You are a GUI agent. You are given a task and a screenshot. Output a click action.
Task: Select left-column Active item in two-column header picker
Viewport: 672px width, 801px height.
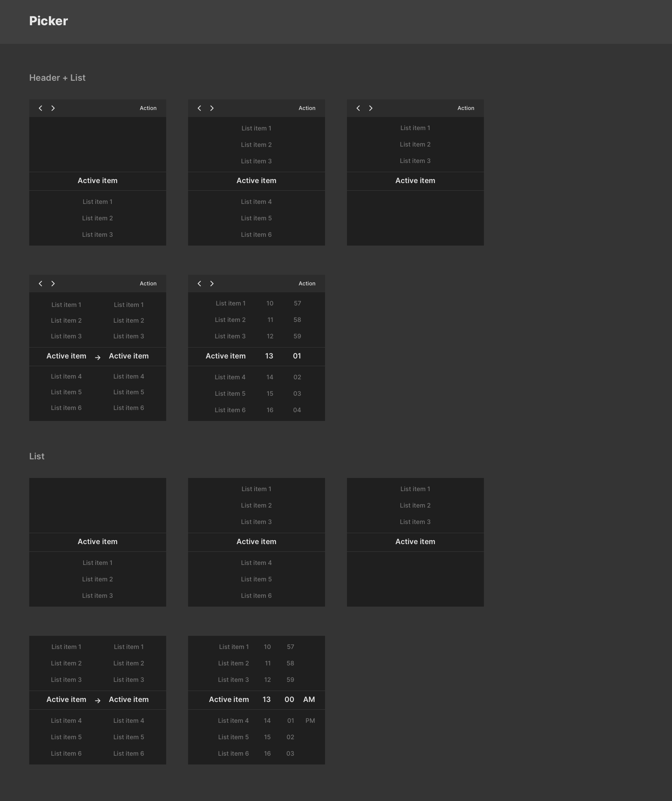click(66, 356)
